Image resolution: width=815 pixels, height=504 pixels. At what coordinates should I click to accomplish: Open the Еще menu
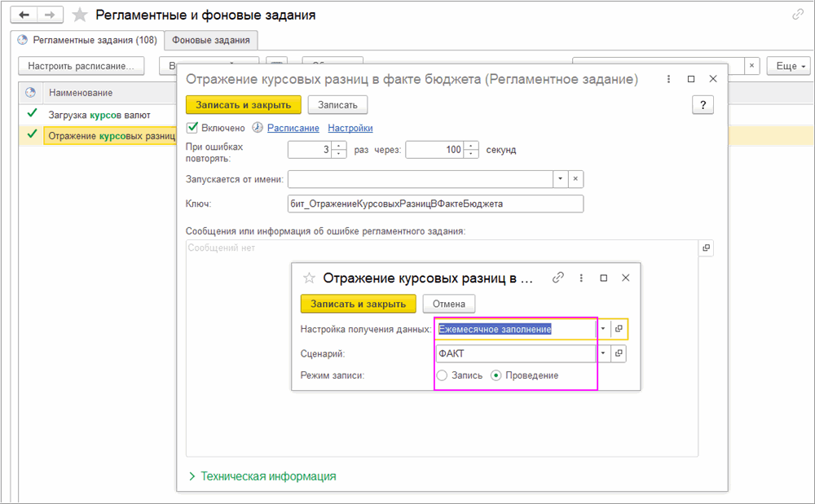coord(791,66)
